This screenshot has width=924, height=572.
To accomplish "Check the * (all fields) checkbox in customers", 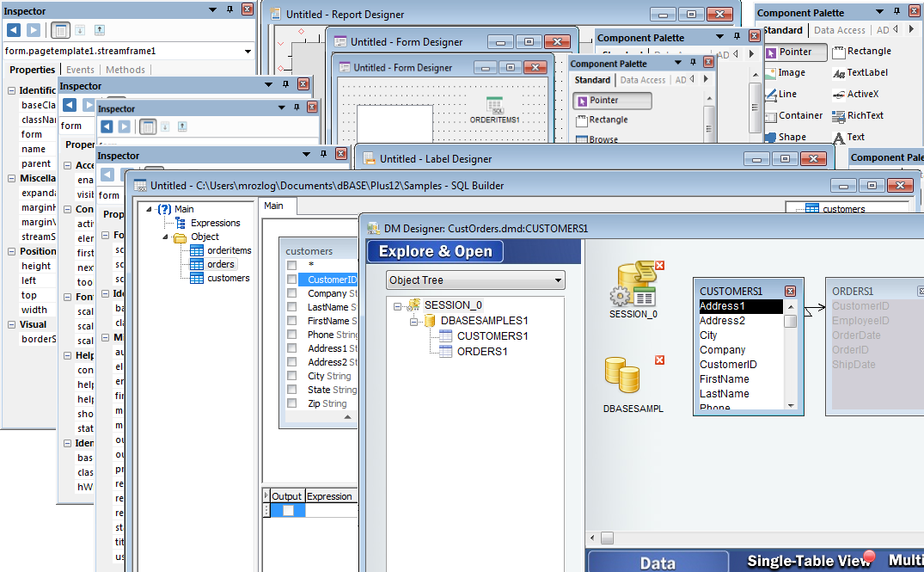I will click(291, 266).
